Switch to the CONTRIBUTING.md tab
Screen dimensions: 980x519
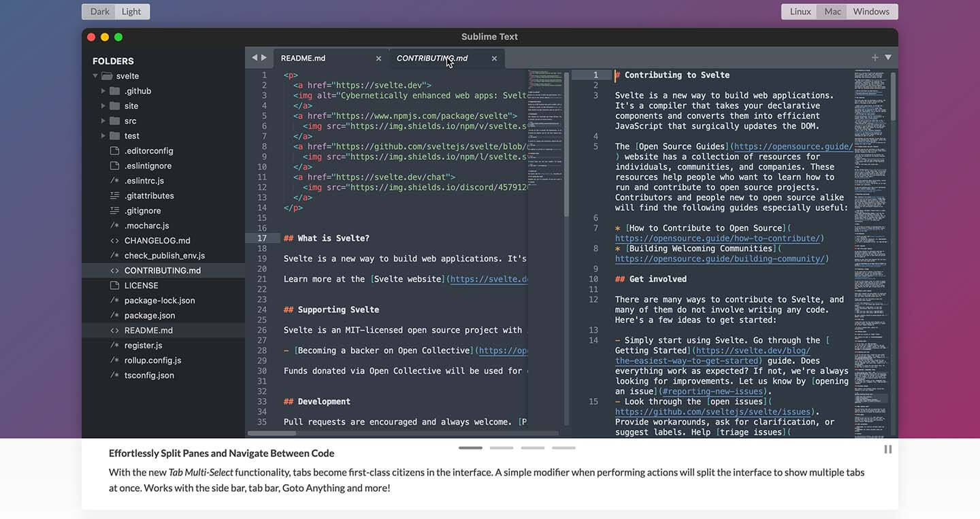tap(447, 58)
